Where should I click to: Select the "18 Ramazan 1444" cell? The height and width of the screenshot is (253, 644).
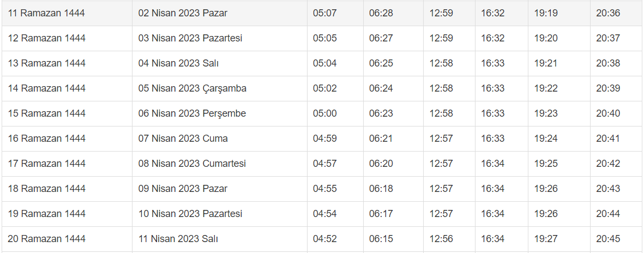coord(46,189)
